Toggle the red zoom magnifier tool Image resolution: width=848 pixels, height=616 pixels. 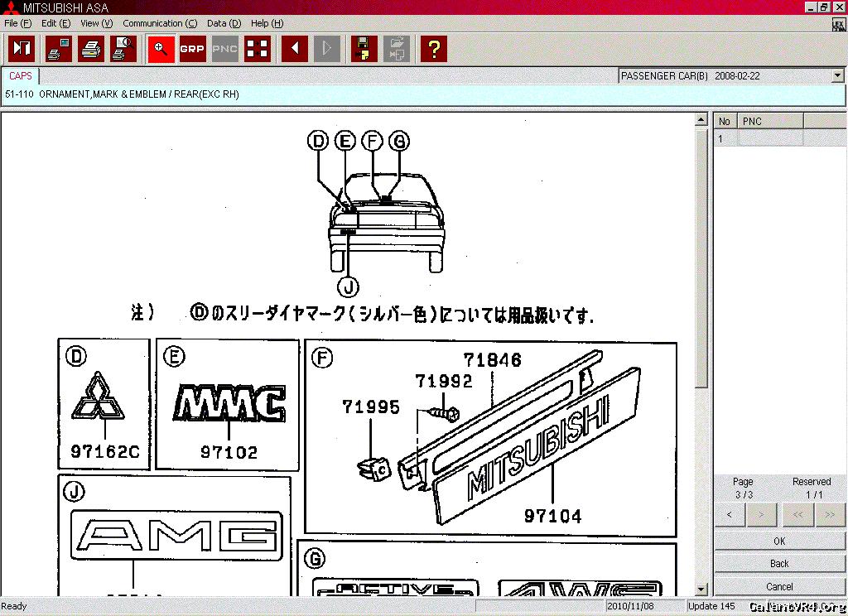point(161,49)
